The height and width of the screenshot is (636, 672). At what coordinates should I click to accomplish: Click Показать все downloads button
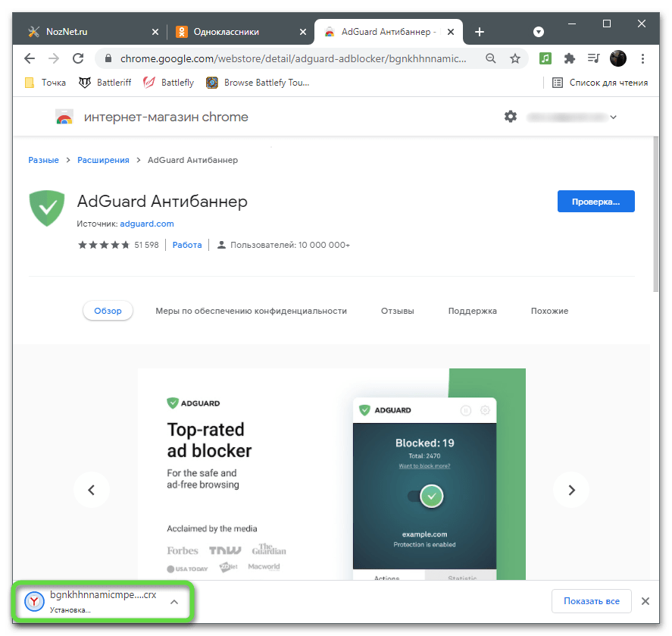click(x=592, y=601)
